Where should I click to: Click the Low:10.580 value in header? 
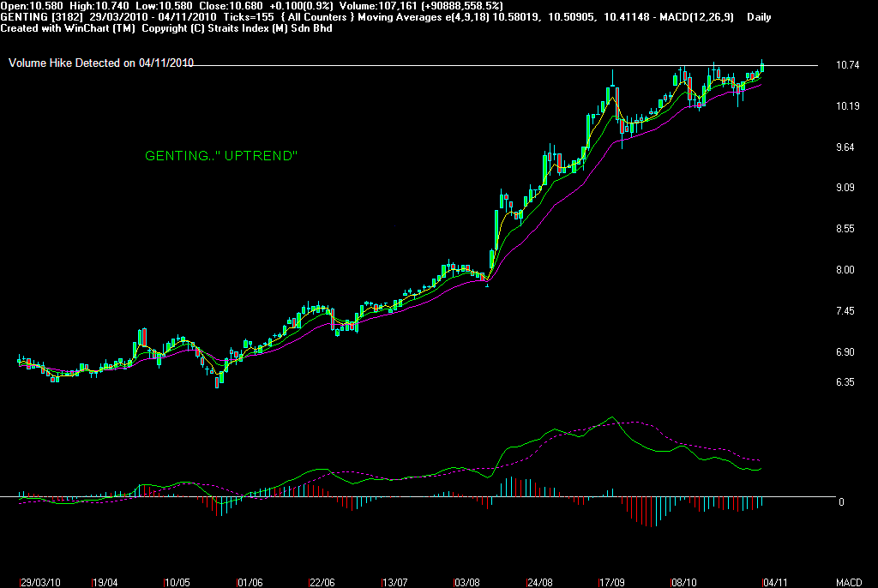coord(164,6)
